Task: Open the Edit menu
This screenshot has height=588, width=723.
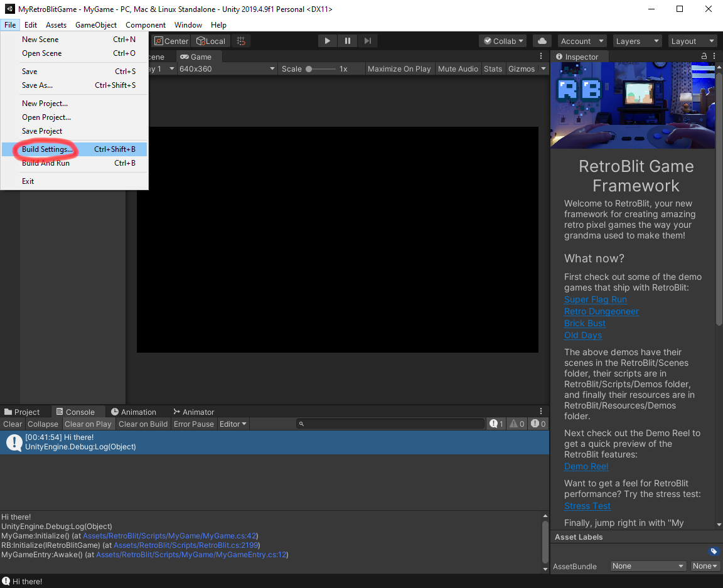Action: [x=31, y=25]
